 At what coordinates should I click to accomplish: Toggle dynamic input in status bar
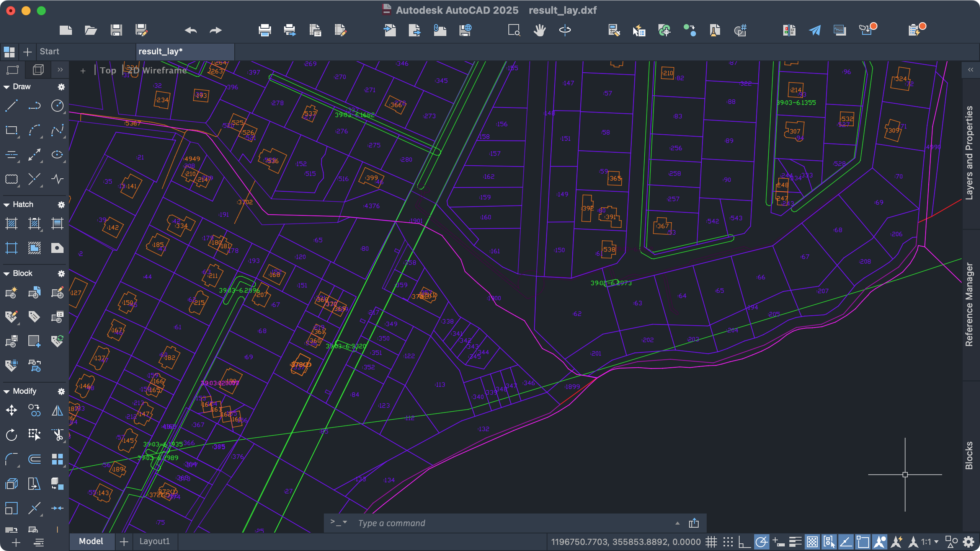[x=778, y=542]
